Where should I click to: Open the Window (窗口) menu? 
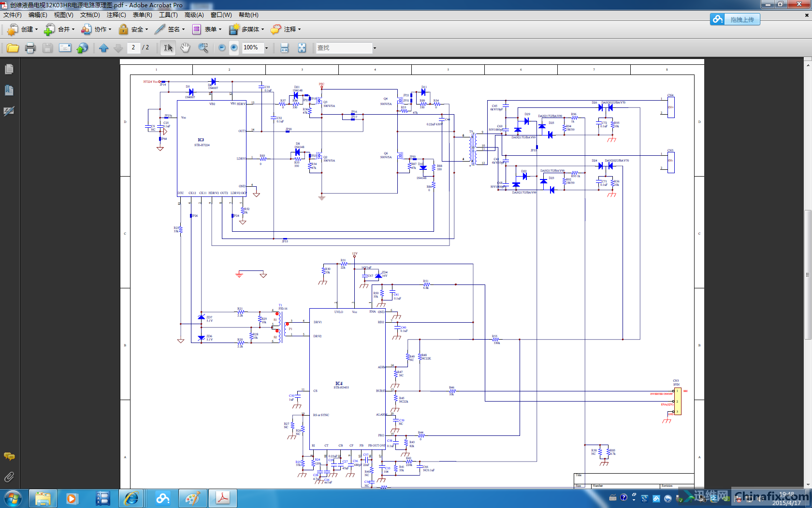(221, 15)
